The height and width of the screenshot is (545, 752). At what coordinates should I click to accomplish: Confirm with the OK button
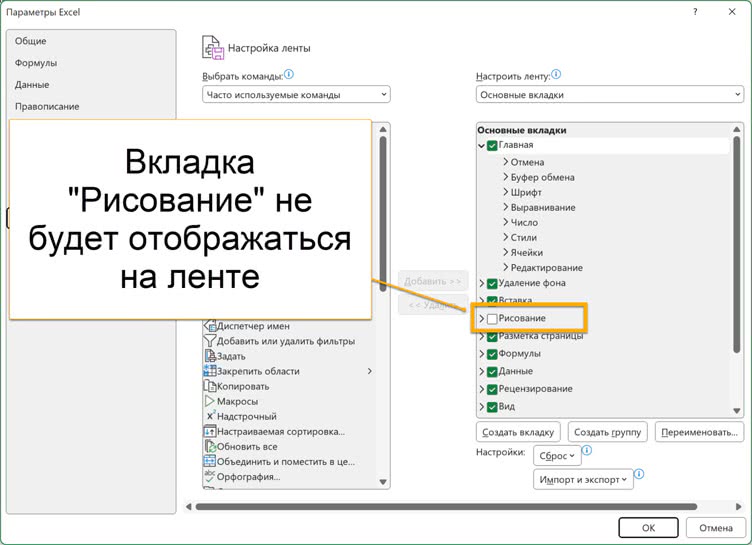[x=648, y=528]
